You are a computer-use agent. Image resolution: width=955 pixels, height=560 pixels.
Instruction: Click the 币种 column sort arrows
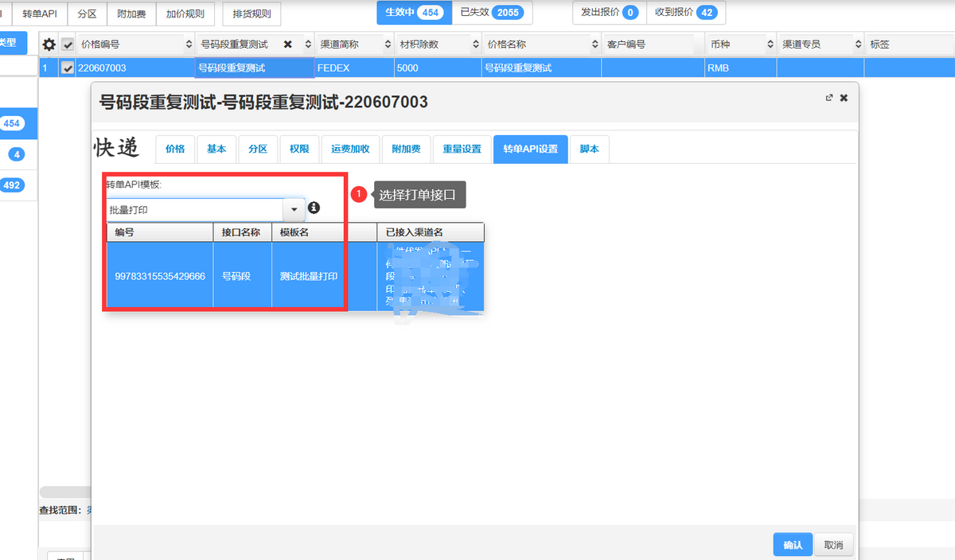pyautogui.click(x=770, y=45)
